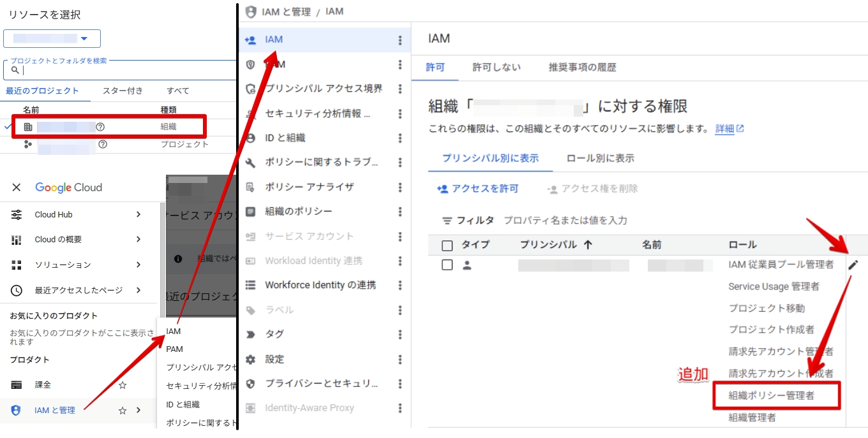868x438 pixels.
Task: Click the pencil edit principal icon
Action: (853, 265)
